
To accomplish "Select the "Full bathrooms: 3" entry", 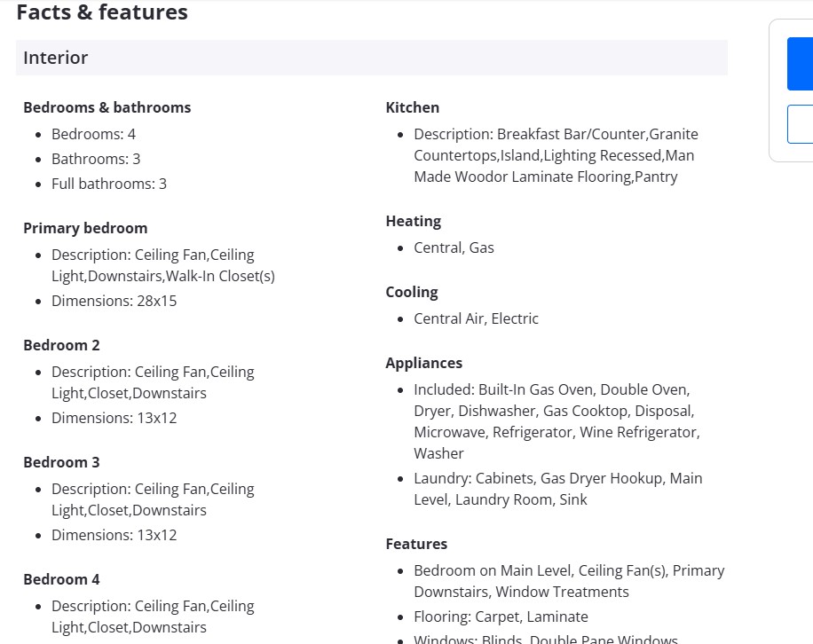I will [109, 184].
